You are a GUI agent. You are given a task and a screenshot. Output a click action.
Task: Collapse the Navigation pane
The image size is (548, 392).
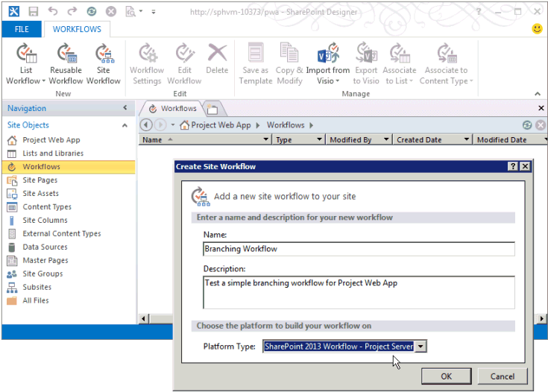coord(125,108)
